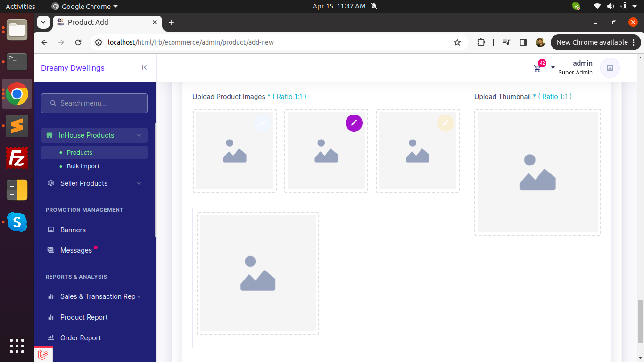Reload the page
Screen dimensions: 644x362
[x=78, y=42]
